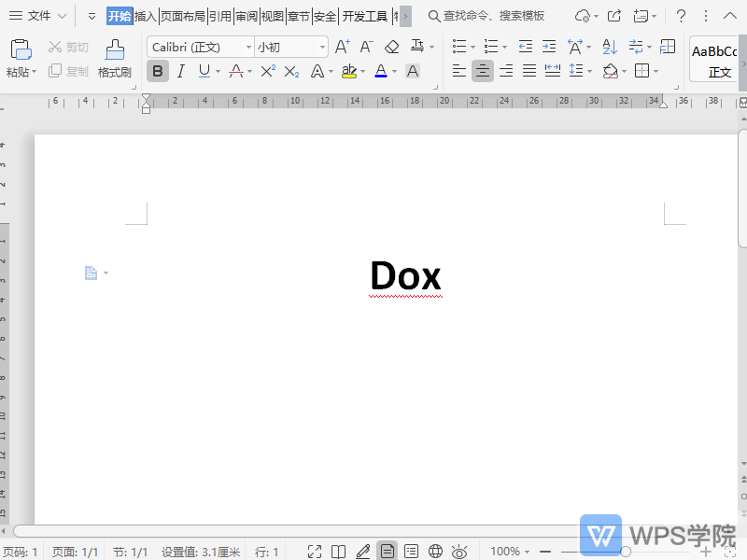This screenshot has height=560, width=747.
Task: Switch to the 页面布局 (Page Layout) tab
Action: [x=182, y=16]
